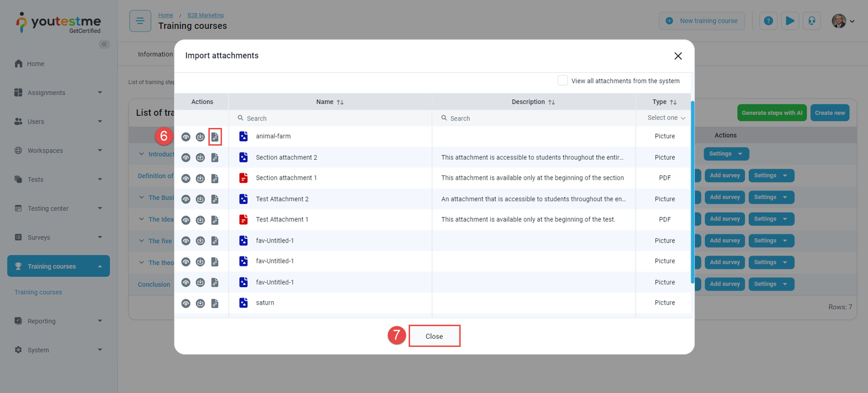
Task: Preview Section attachment 1 with eye icon
Action: coord(186,179)
